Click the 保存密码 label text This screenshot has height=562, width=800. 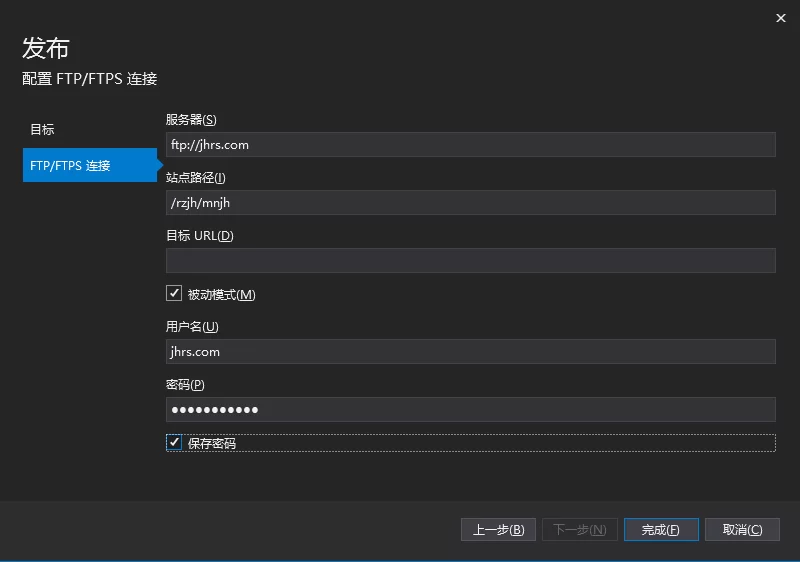212,443
